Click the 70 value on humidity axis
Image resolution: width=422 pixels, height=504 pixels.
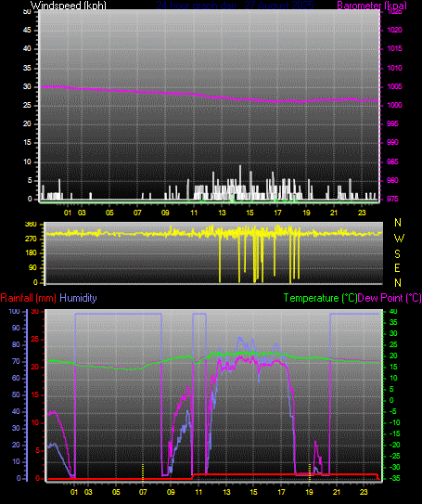pos(16,362)
